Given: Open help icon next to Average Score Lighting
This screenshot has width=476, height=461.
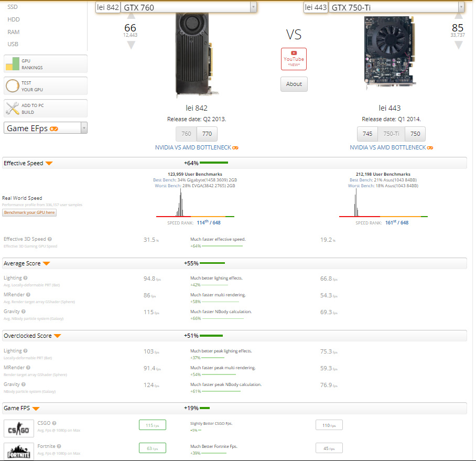Looking at the screenshot, I should tap(26, 278).
